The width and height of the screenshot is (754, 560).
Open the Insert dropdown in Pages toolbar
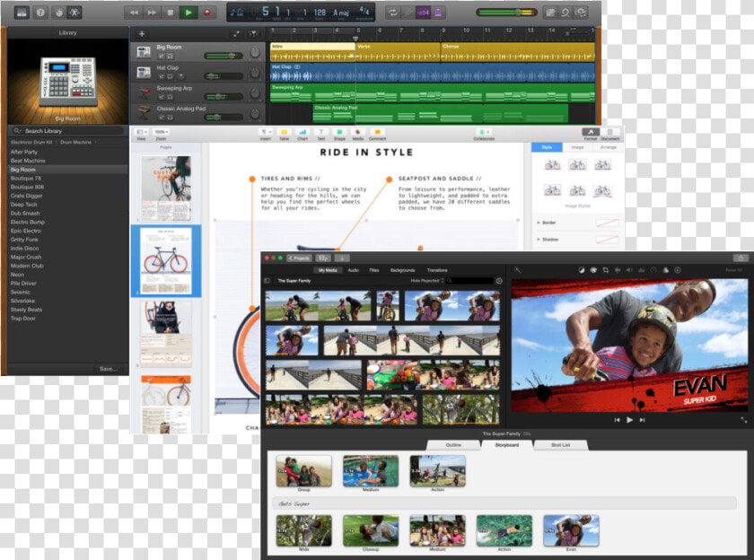pyautogui.click(x=266, y=135)
